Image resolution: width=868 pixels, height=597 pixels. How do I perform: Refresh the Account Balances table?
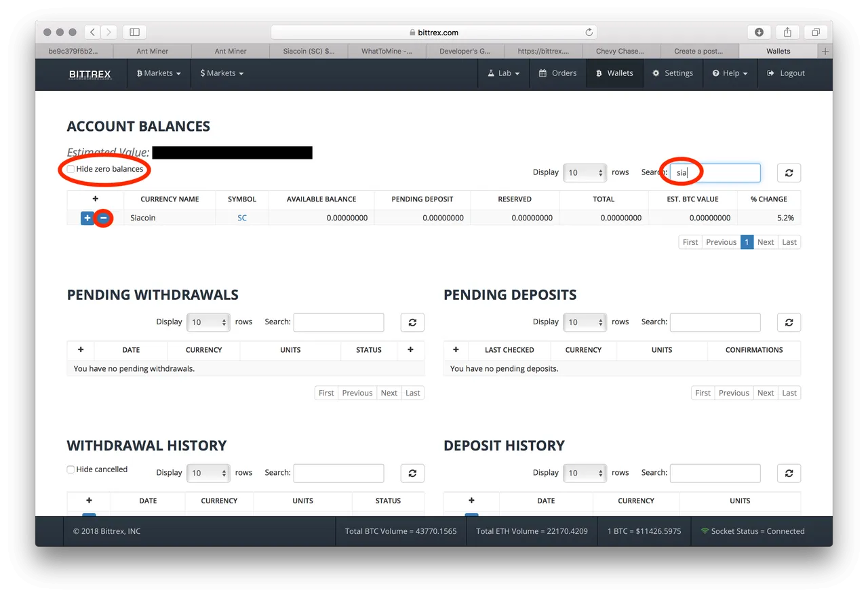click(789, 173)
